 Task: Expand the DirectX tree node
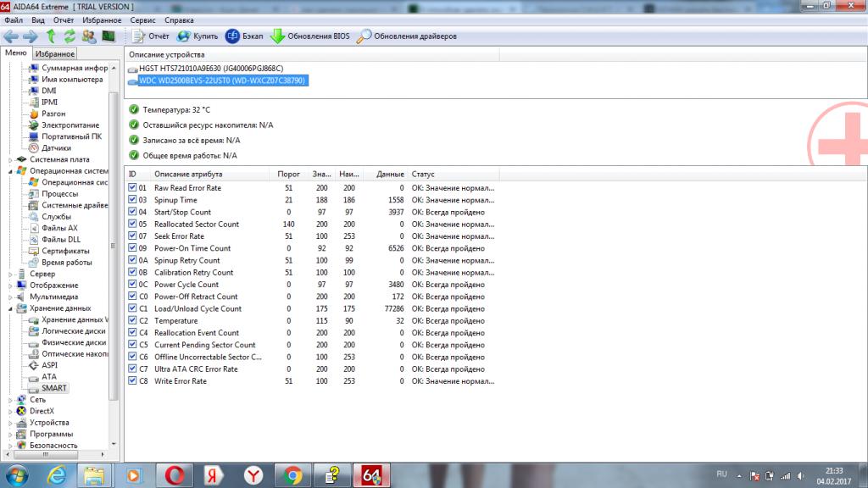(x=10, y=411)
